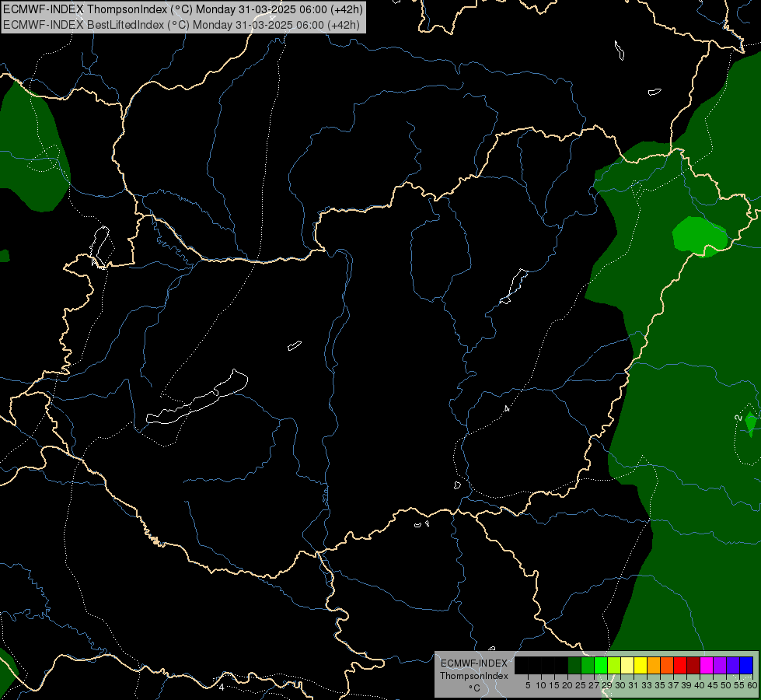Click the BestLiftedIndex title line at top
The width and height of the screenshot is (761, 700).
tap(182, 25)
